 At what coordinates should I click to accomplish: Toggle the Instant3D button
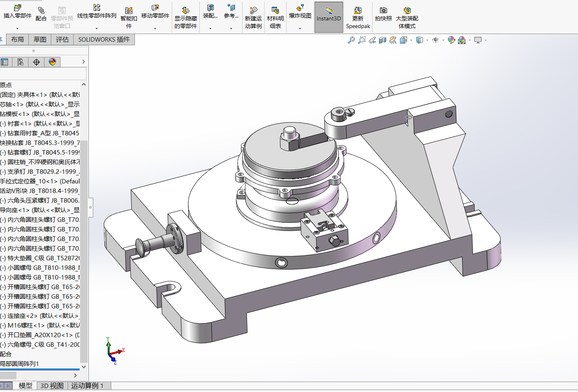point(329,17)
